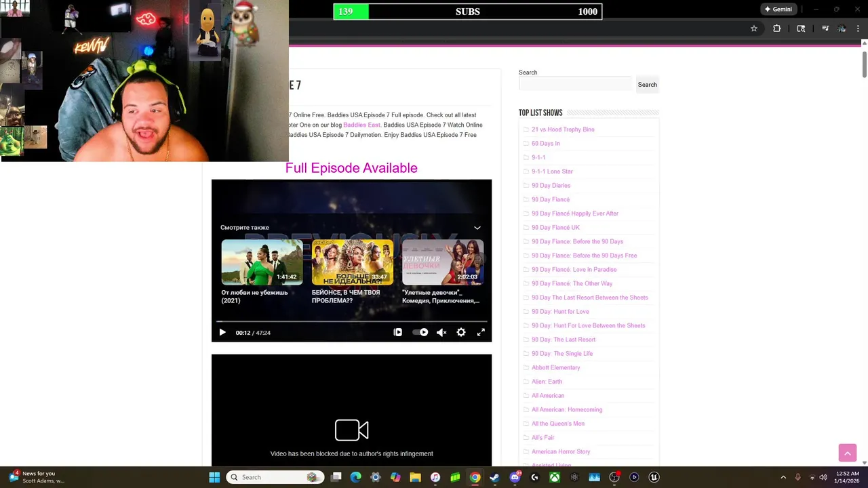The width and height of the screenshot is (868, 488).
Task: Open "9-1-1 Lone Star" show link
Action: [552, 171]
